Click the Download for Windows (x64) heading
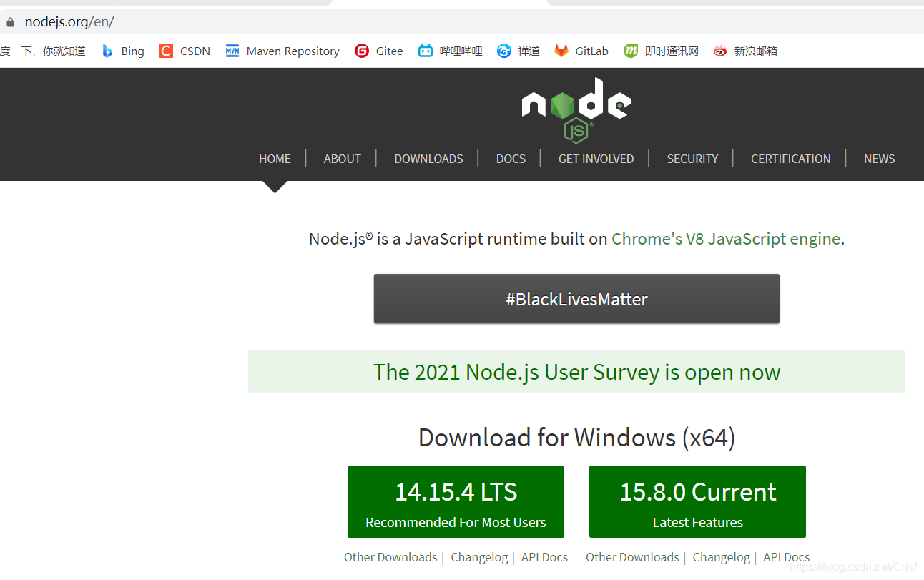This screenshot has height=580, width=924. coord(576,437)
